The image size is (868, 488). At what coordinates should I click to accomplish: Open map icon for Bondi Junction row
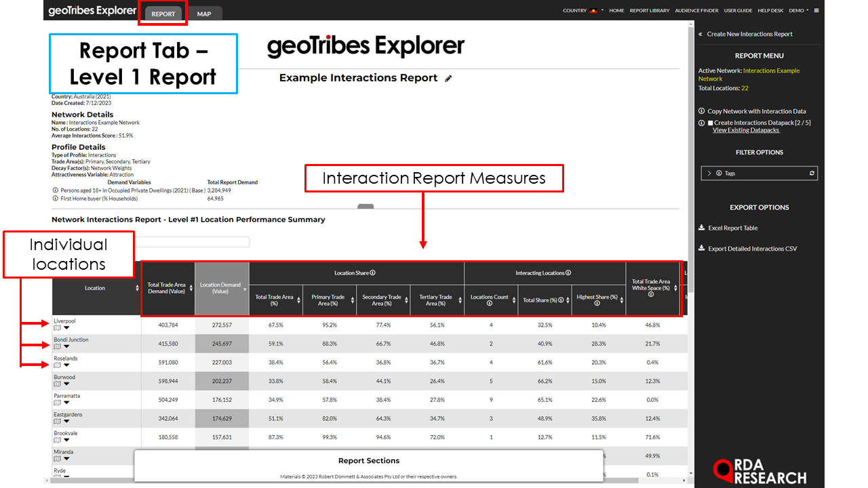pos(57,347)
